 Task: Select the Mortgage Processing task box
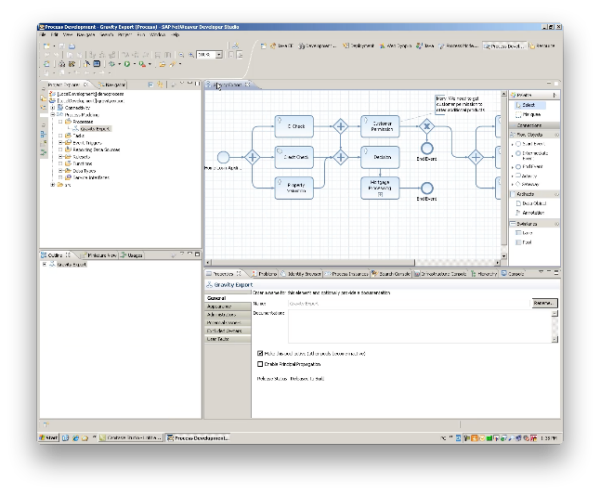380,188
